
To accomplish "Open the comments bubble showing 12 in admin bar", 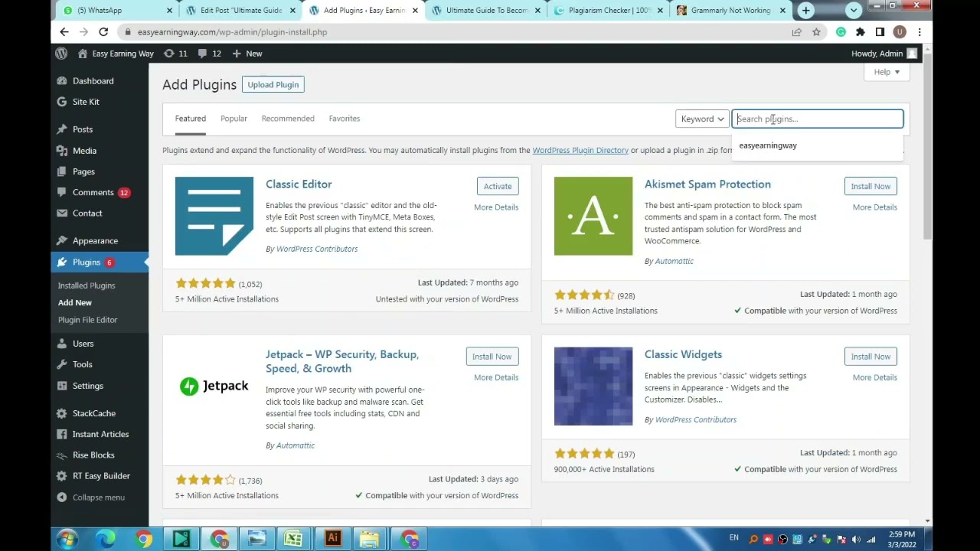I will point(209,54).
